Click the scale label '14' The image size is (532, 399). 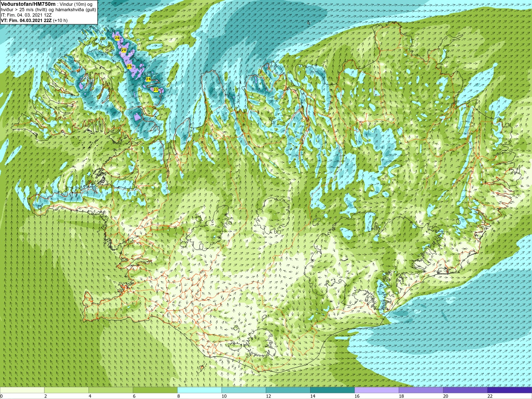pos(313,396)
